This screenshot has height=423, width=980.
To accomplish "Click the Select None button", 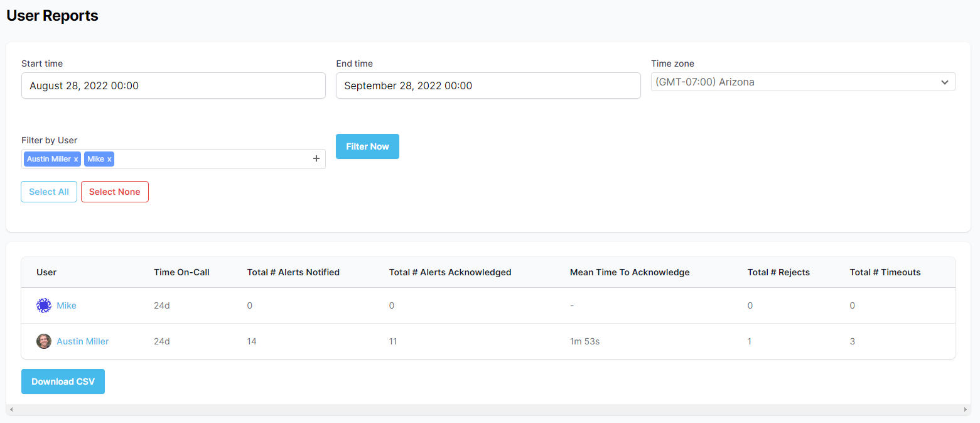I will [x=115, y=192].
